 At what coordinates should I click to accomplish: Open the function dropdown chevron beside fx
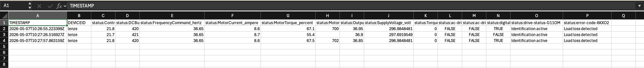(65, 6)
